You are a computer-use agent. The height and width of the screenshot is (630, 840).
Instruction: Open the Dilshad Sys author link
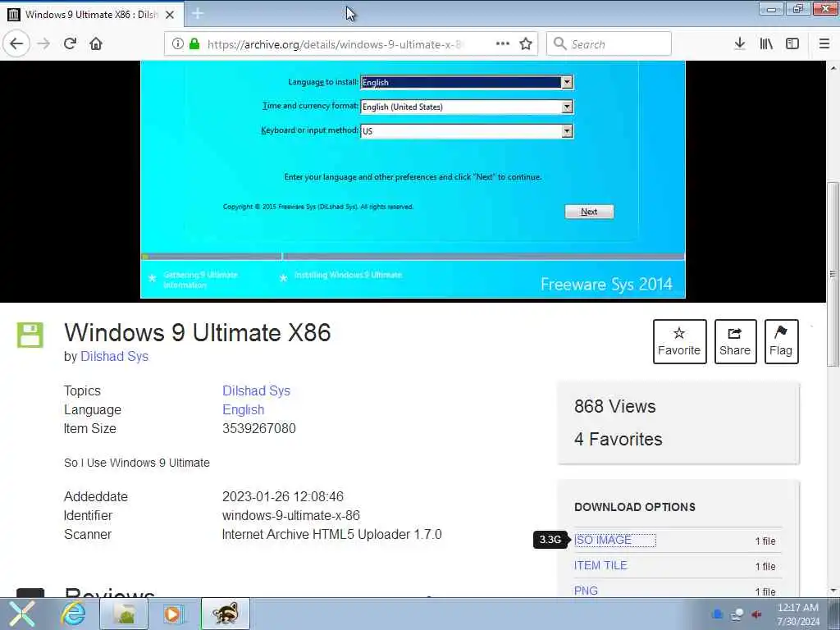tap(114, 356)
